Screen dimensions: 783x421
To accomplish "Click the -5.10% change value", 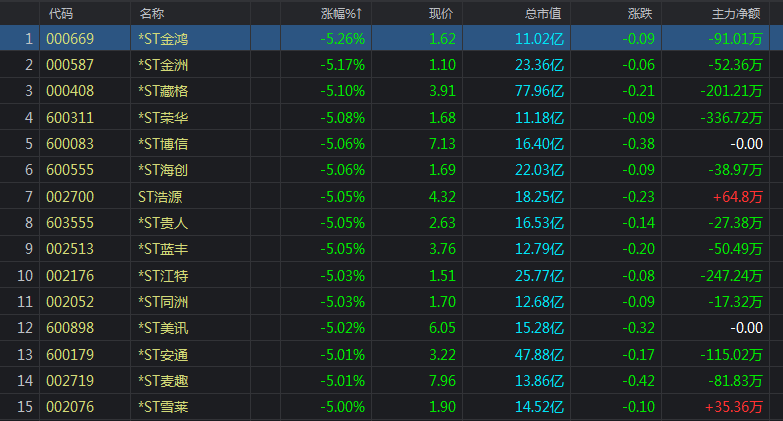I will tap(343, 91).
